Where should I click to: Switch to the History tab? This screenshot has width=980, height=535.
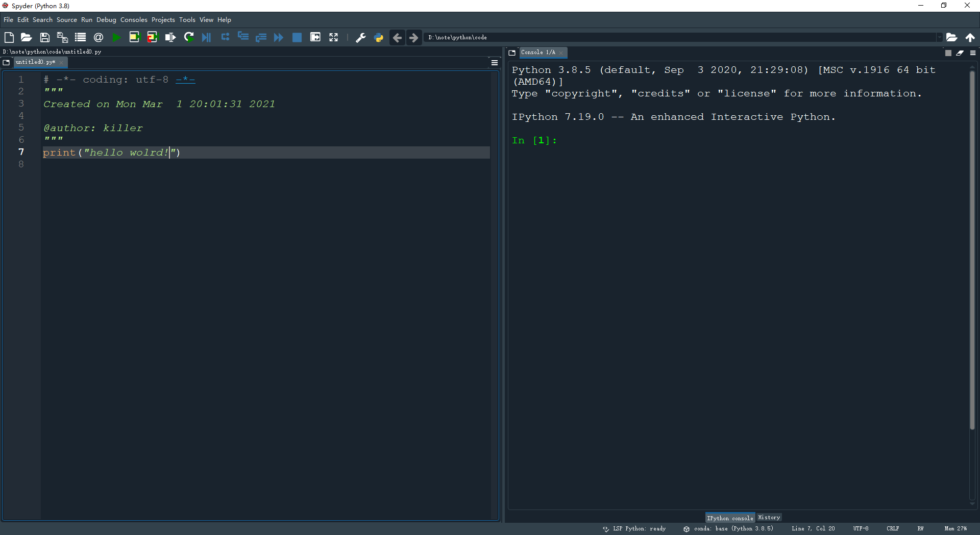[x=769, y=518]
